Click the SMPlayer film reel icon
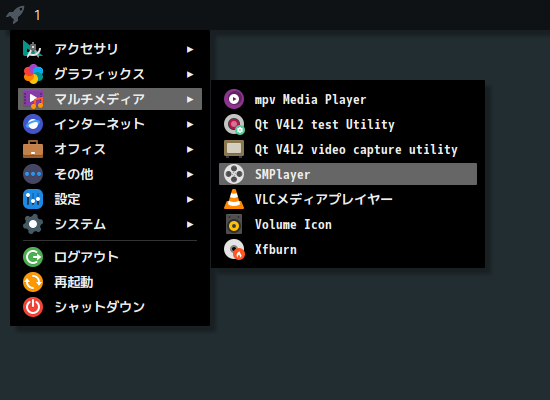 [x=234, y=174]
